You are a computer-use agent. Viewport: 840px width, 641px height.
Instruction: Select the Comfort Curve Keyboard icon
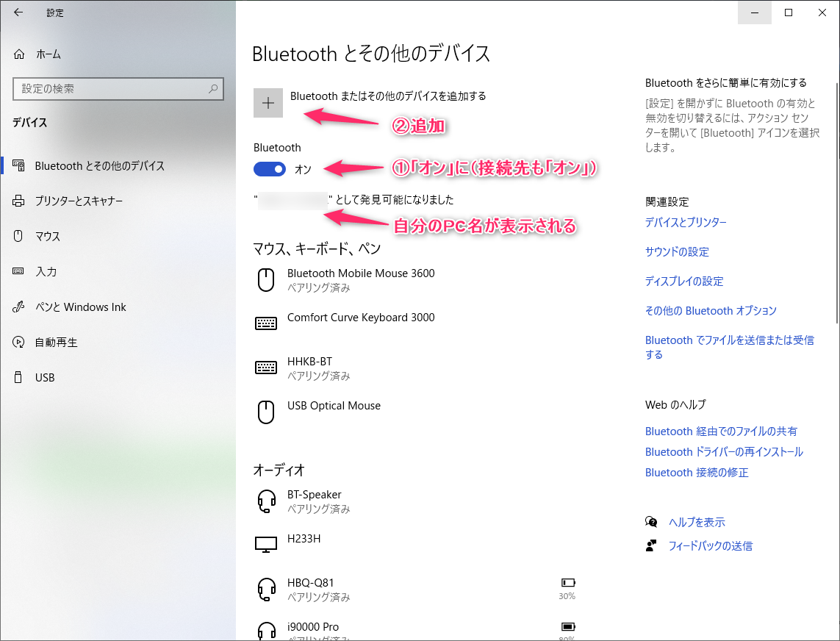click(x=266, y=323)
